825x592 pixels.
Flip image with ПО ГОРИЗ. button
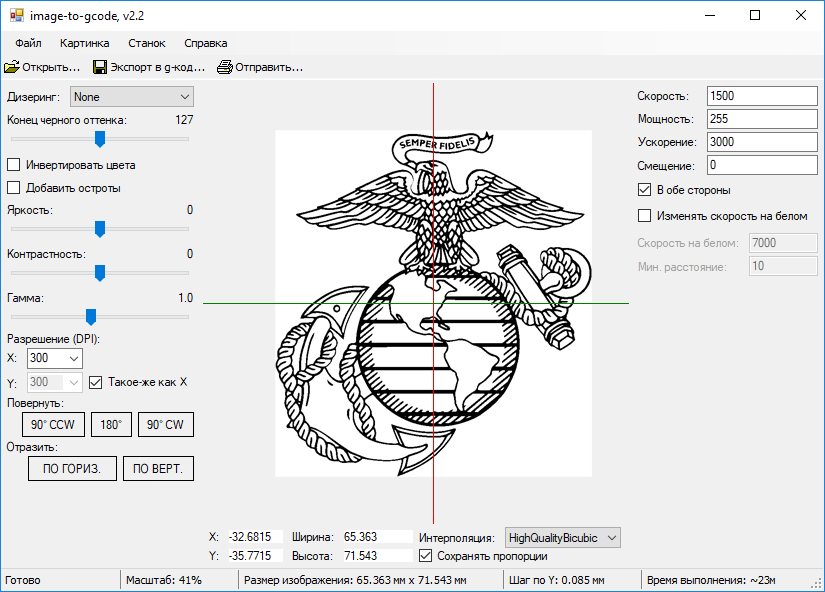point(72,468)
